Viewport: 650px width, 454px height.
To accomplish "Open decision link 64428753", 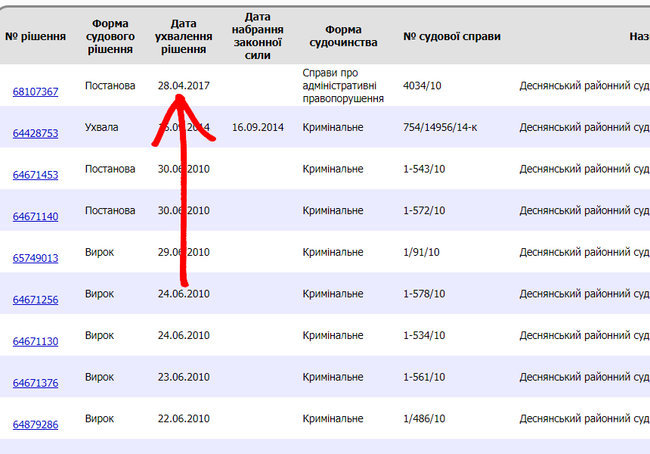I will tap(35, 133).
